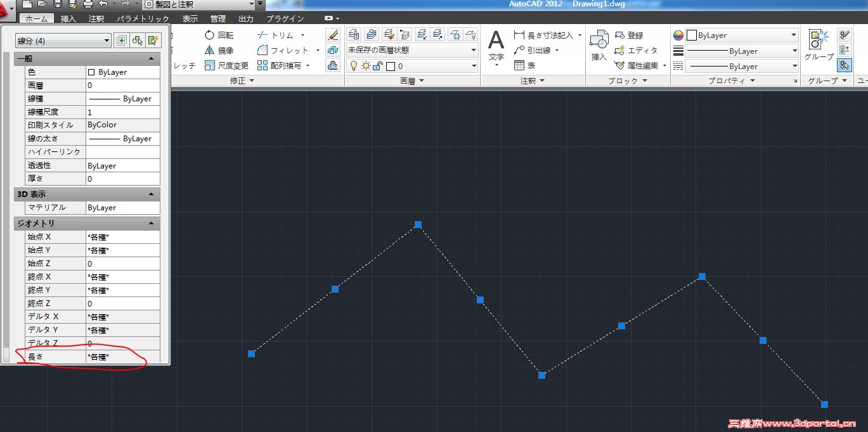Click the Ungroup icon in Group panel
This screenshot has width=868, height=432.
(x=844, y=49)
